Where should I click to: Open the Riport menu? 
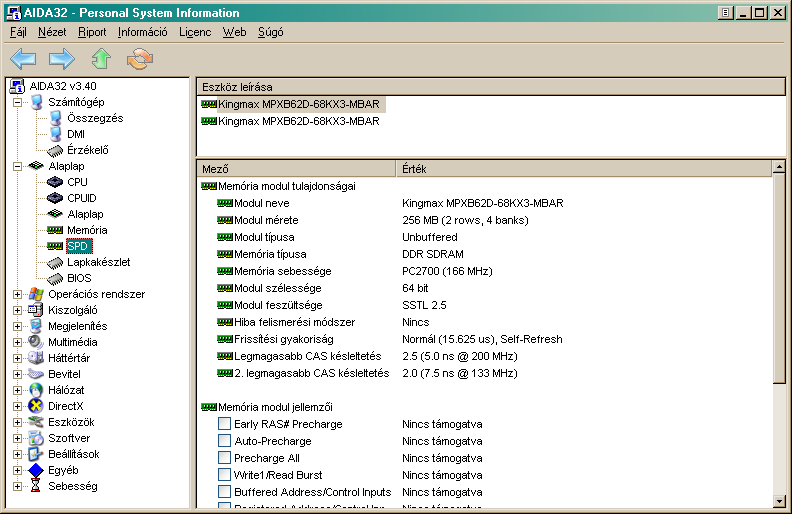pos(92,32)
